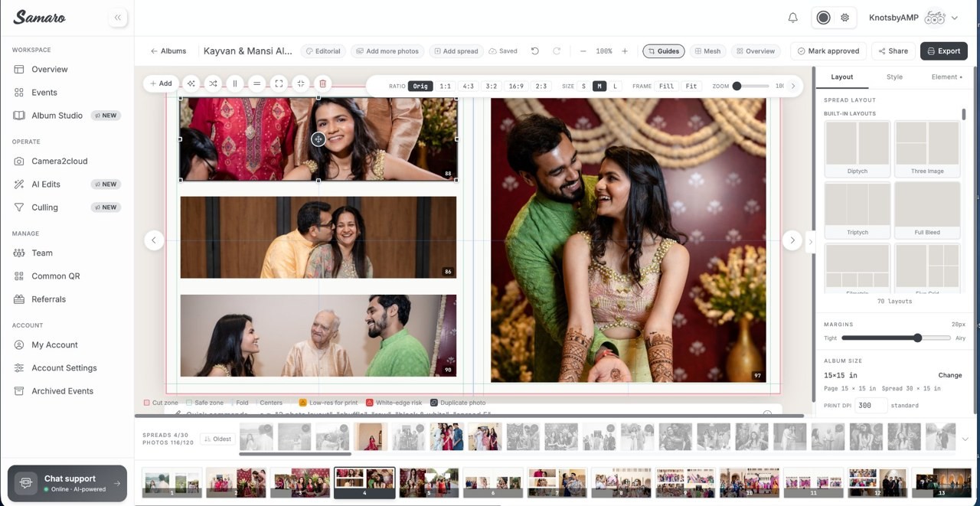Select spread 5 thumbnail
Viewport: 980px width, 506px height.
428,483
